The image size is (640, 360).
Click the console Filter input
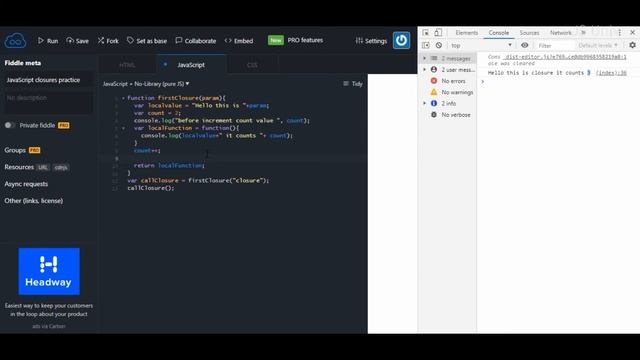[x=554, y=45]
